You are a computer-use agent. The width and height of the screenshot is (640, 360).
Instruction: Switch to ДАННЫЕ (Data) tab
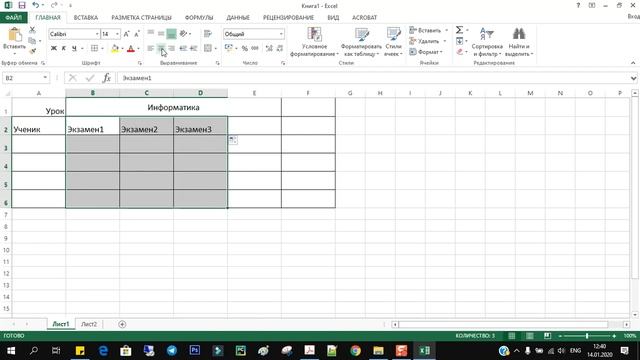click(x=238, y=18)
